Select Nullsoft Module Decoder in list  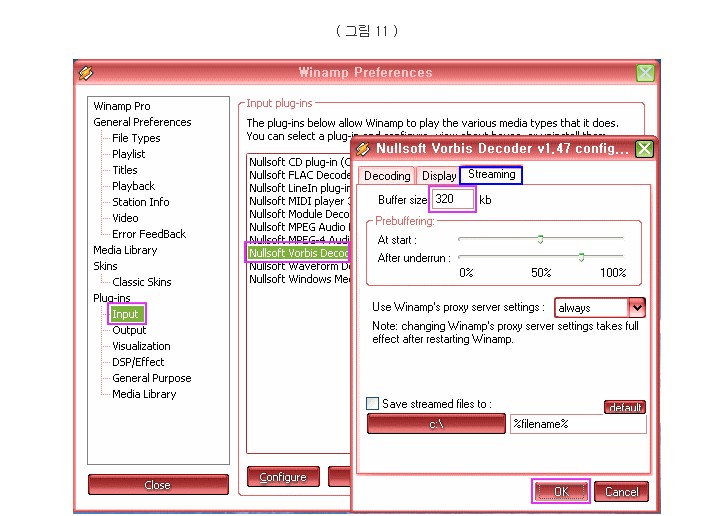pyautogui.click(x=299, y=214)
